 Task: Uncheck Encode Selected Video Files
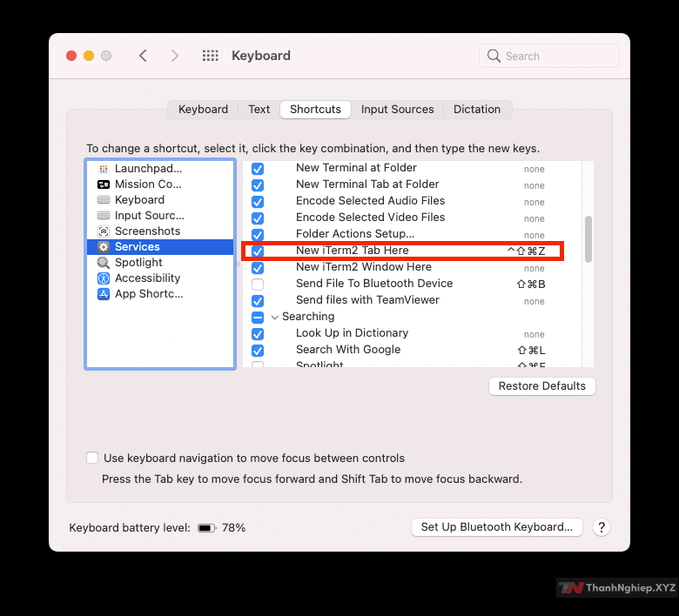click(x=258, y=218)
